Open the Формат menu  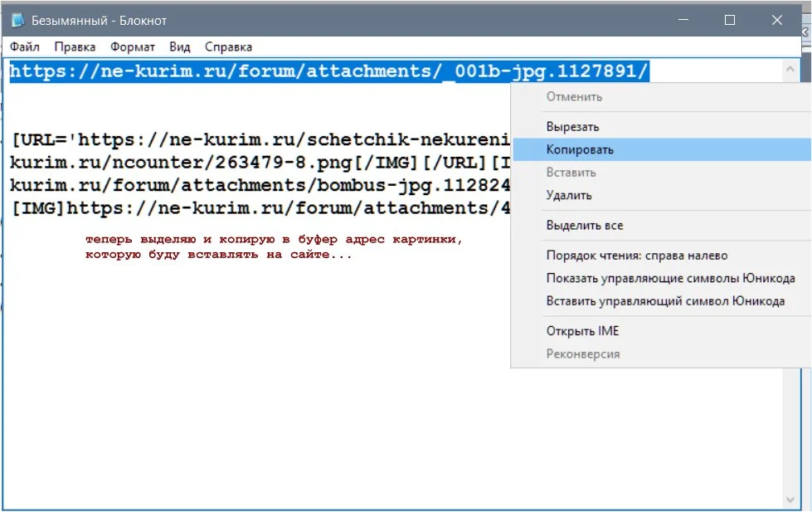(x=132, y=46)
